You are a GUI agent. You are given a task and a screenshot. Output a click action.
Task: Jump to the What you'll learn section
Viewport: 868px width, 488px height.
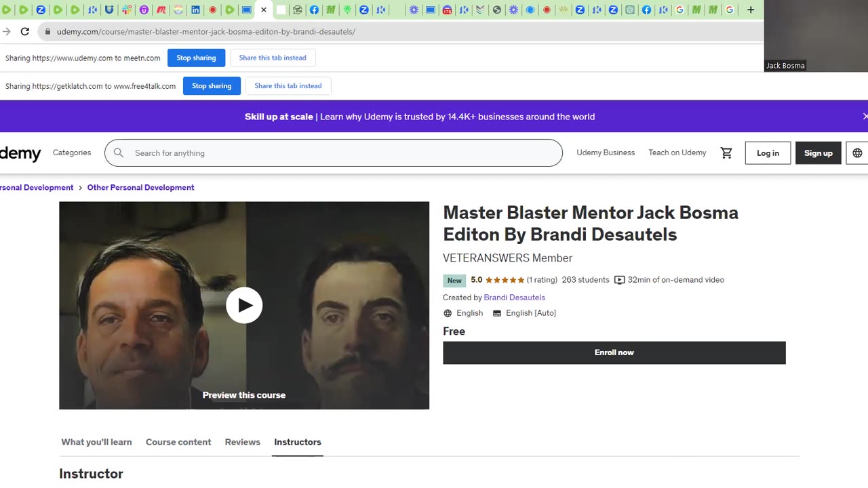click(x=96, y=442)
